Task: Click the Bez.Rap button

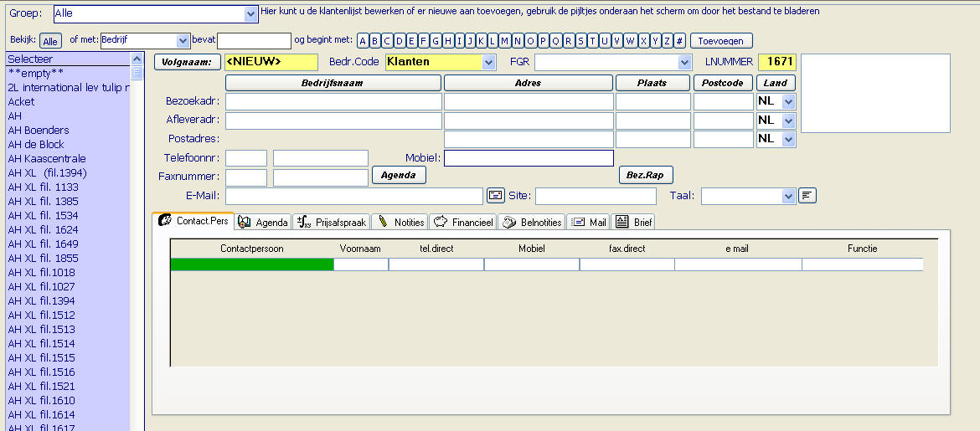Action: coord(646,175)
